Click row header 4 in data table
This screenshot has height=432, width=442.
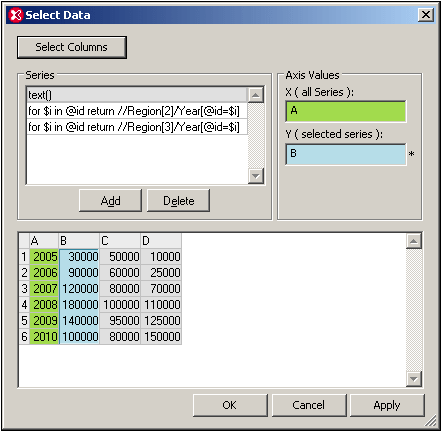[24, 305]
